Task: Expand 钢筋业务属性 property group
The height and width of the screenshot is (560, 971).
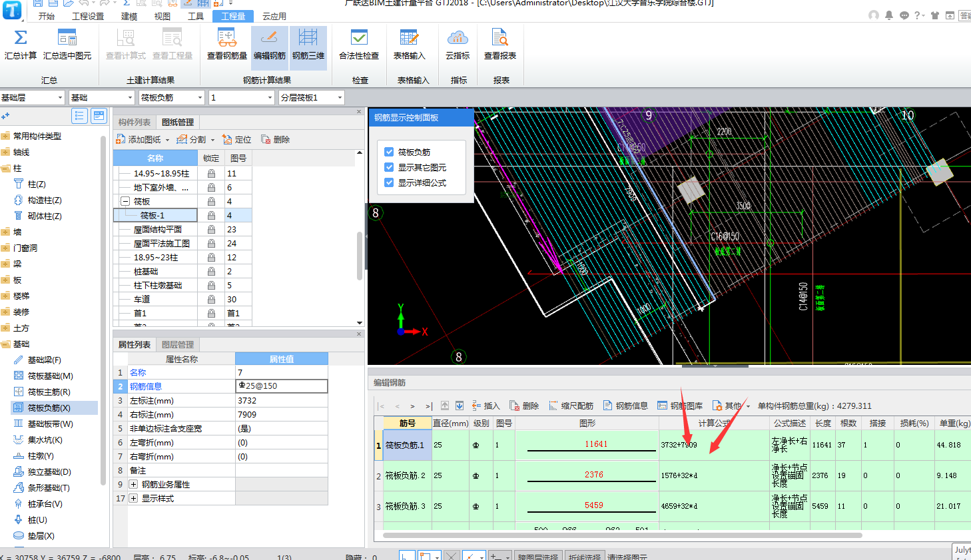Action: (x=133, y=484)
